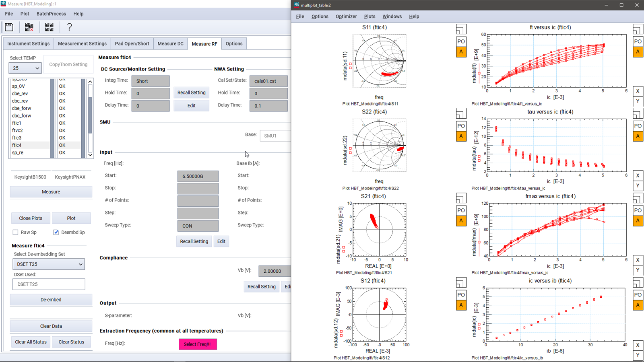Image resolution: width=644 pixels, height=362 pixels.
Task: Click the PO icon next to ft versus ic
Action: pyautogui.click(x=638, y=41)
